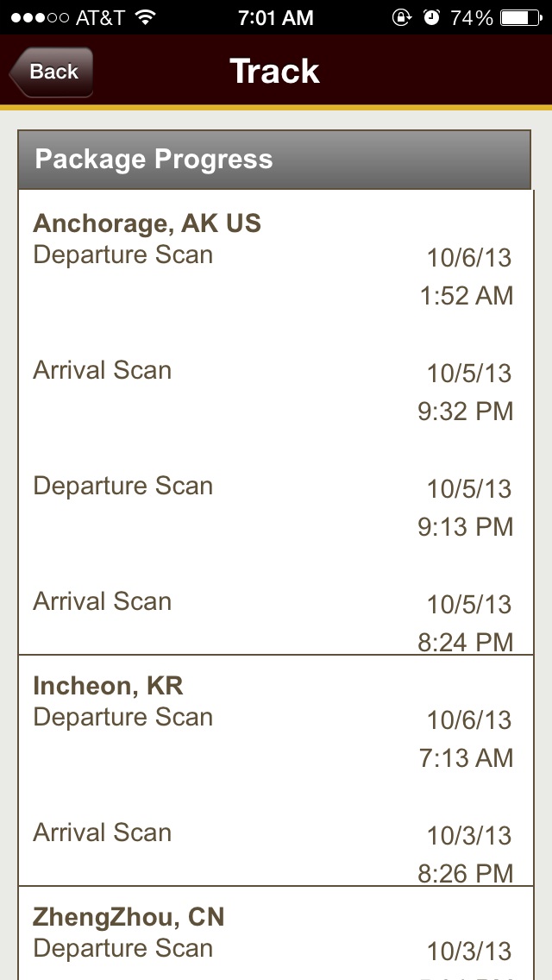Select Departure Scan at 9:13 PM
The image size is (552, 980).
tap(274, 506)
